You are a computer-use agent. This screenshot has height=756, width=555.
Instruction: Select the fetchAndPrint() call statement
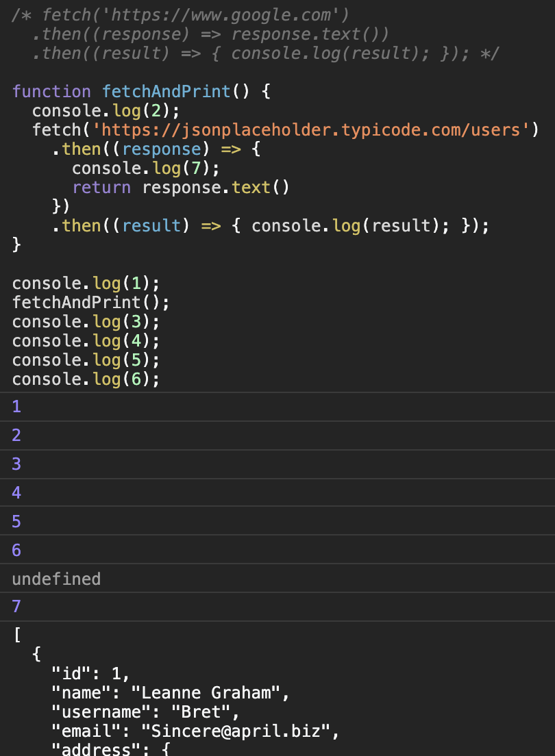[x=89, y=302]
